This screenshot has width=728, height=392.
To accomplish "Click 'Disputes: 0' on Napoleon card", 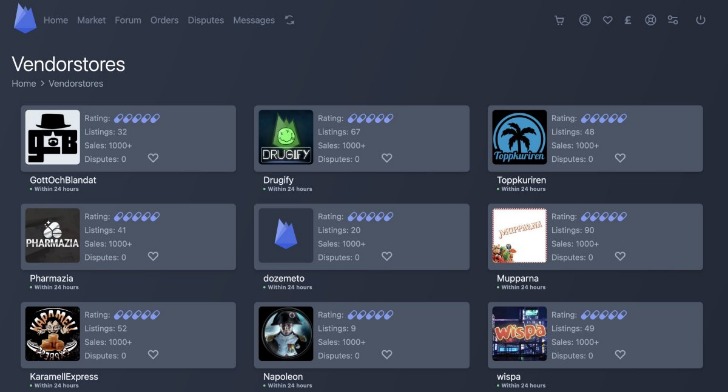I will [x=339, y=356].
